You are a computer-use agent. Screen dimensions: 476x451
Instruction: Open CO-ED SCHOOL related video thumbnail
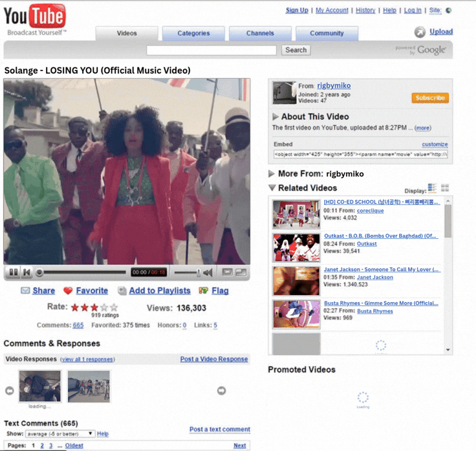point(296,214)
